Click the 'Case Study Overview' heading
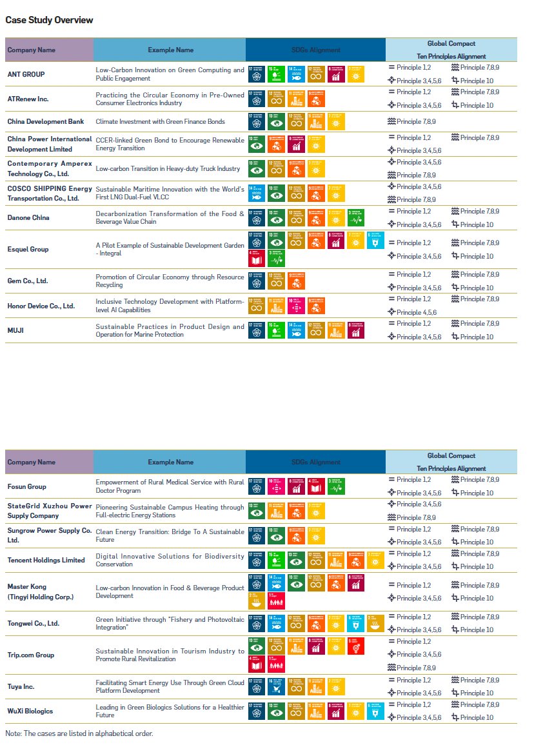The width and height of the screenshot is (534, 756). click(x=49, y=20)
